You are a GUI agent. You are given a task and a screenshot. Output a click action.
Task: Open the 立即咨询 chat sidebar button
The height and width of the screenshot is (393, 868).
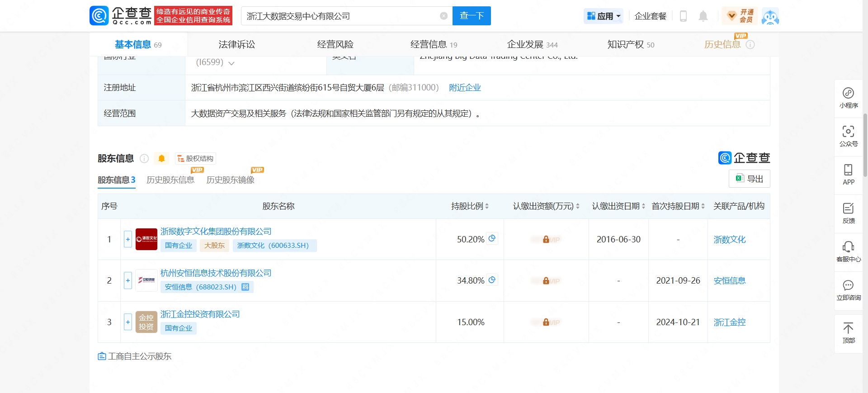[x=849, y=290]
